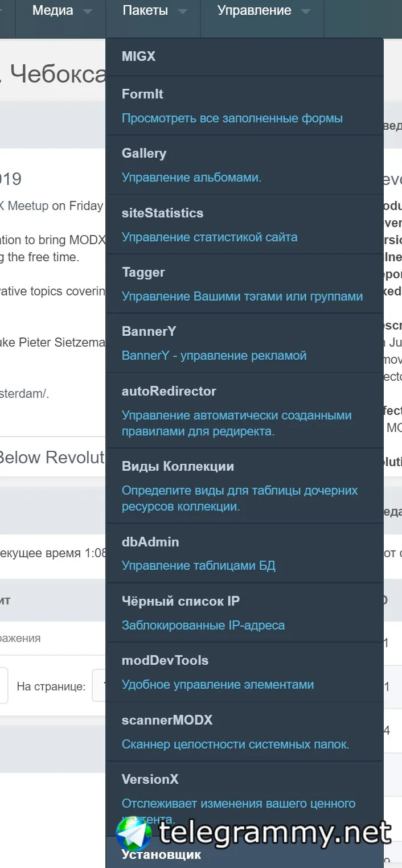Viewport: 402px width, 868px height.
Task: Open VersionX content tracking item
Action: [x=244, y=799]
